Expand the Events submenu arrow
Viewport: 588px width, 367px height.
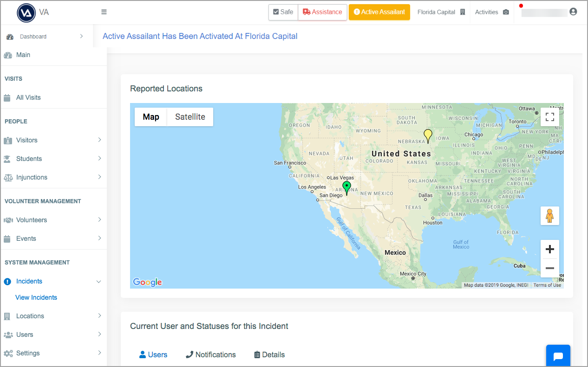[x=99, y=238]
